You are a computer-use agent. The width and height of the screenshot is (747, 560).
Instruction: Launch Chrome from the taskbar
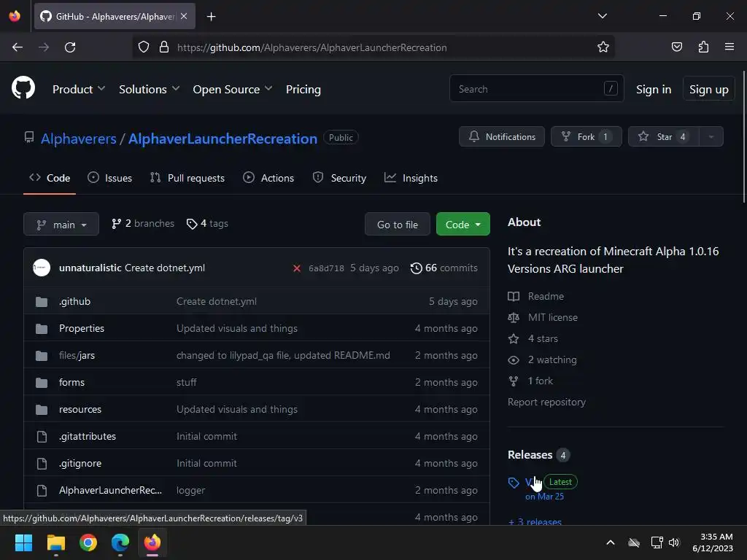coord(88,542)
